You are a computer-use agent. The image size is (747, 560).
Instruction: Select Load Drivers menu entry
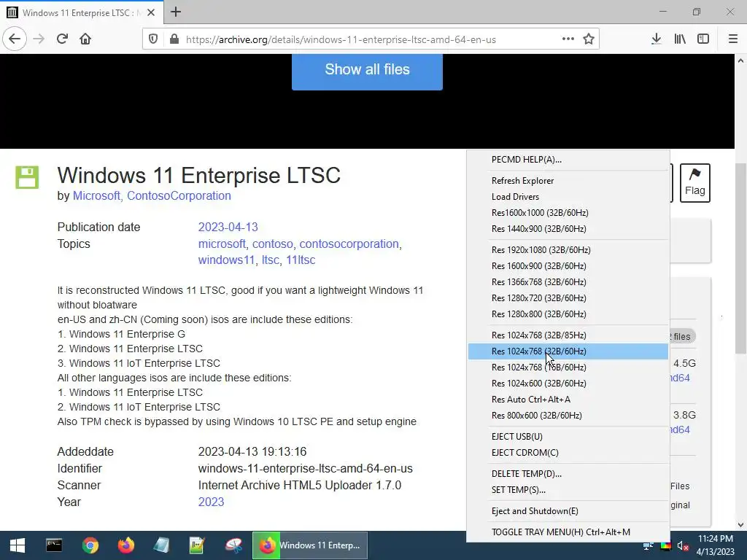click(568, 197)
